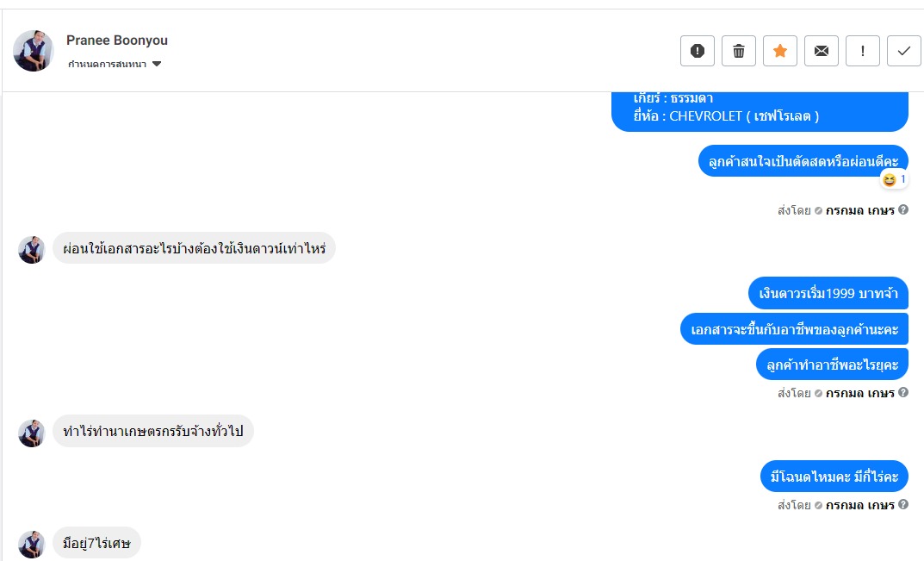Viewport: 924px width, 561px height.
Task: Click help icon under ลูกค้าทำอาชีพอะไร message
Action: [x=903, y=393]
